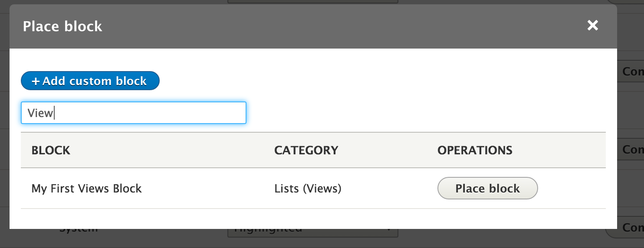Screen dimensions: 644x248
Task: Click the BLOCK column header
Action: (51, 150)
